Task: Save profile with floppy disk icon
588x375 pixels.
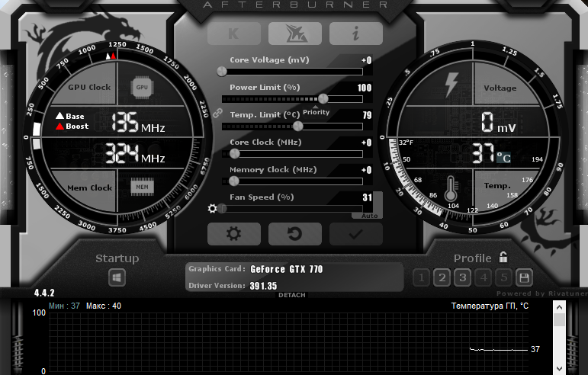Action: click(524, 277)
